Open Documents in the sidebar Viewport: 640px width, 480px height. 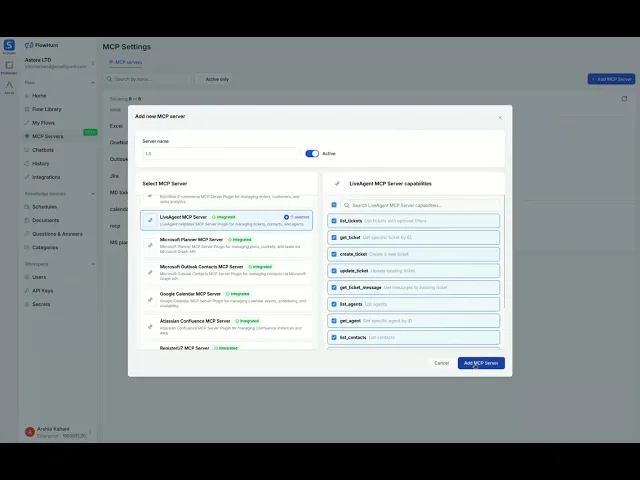46,220
